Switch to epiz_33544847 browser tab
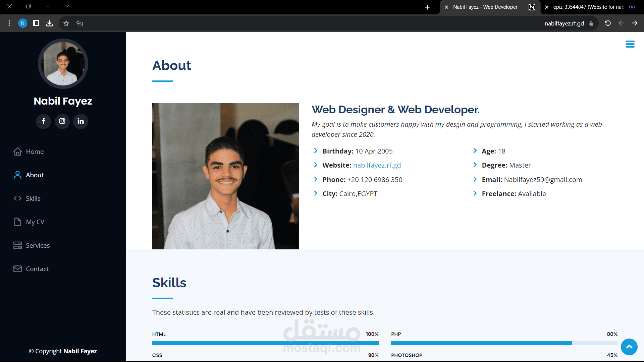The height and width of the screenshot is (362, 644). pos(588,7)
